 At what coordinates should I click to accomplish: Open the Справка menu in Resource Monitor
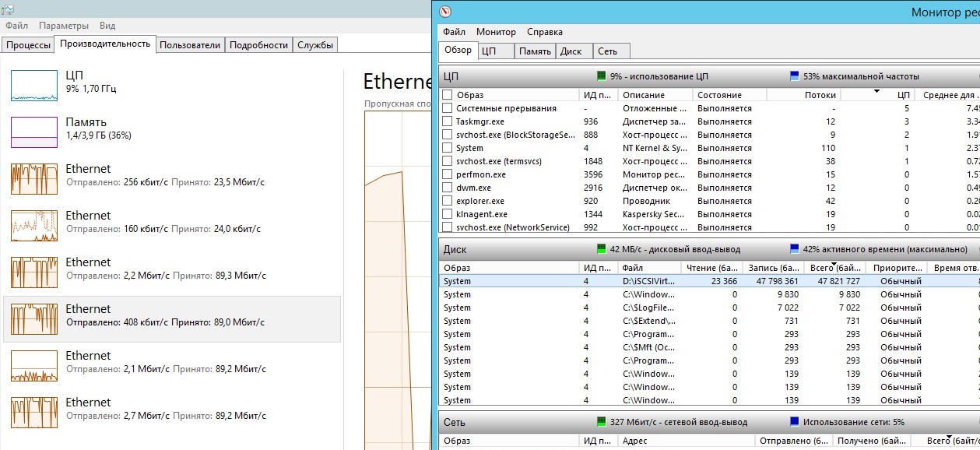click(545, 32)
